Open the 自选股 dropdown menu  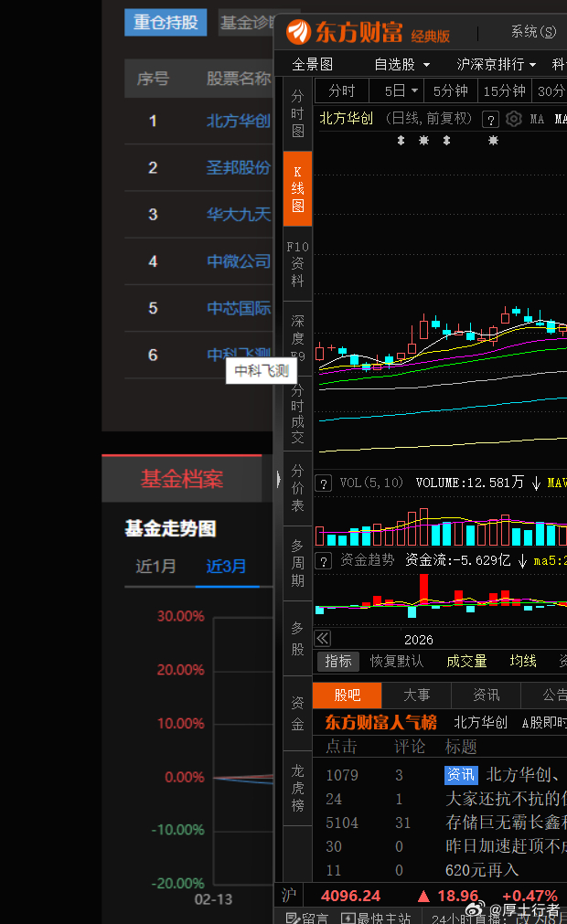tap(402, 64)
